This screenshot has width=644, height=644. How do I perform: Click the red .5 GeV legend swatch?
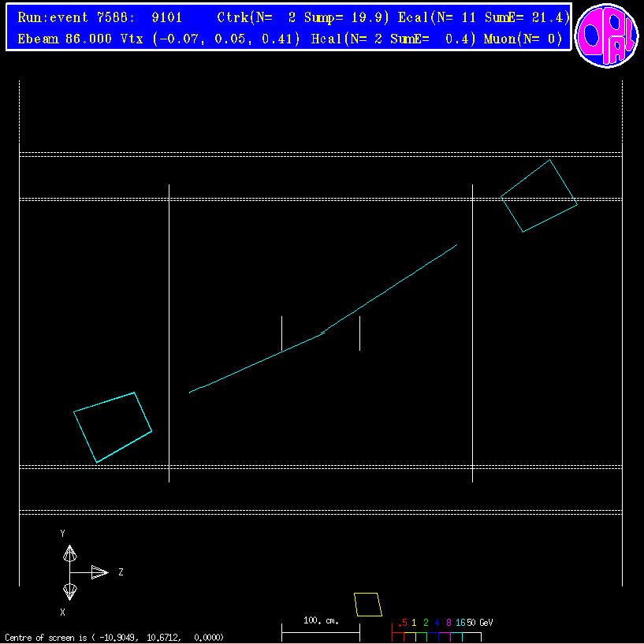398,632
